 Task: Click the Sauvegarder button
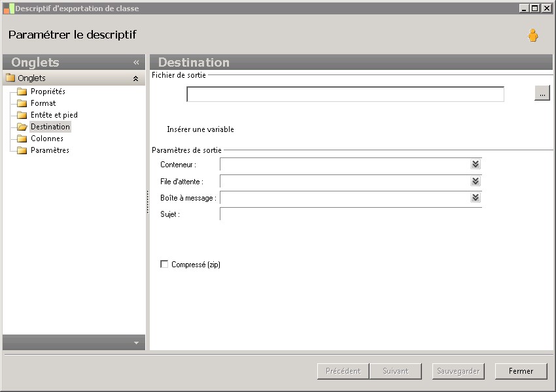pos(458,371)
